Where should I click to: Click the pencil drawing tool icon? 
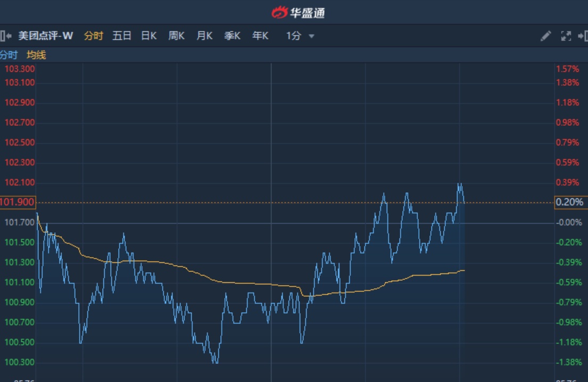(545, 36)
